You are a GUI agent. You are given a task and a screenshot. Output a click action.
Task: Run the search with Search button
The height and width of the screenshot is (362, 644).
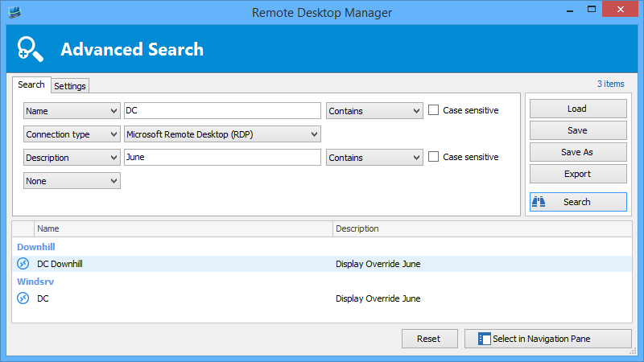[x=578, y=202]
